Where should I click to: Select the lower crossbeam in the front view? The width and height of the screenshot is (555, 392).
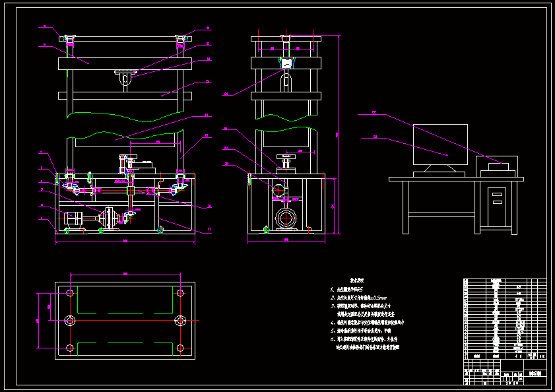click(x=125, y=96)
